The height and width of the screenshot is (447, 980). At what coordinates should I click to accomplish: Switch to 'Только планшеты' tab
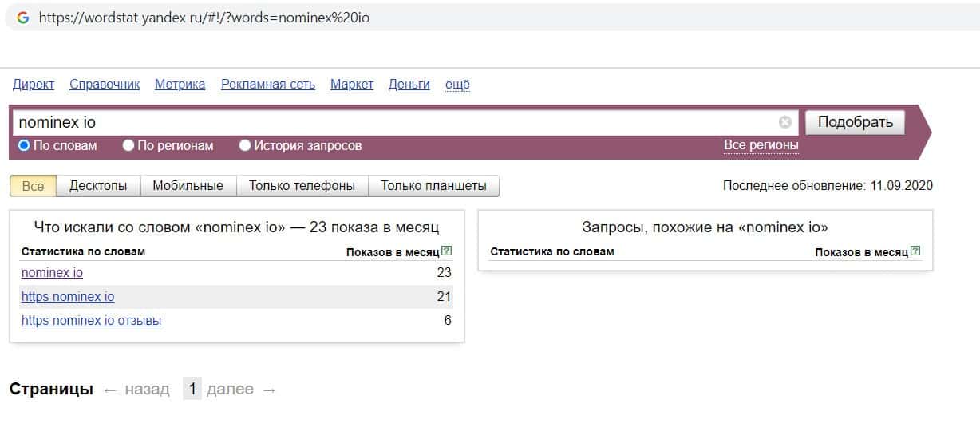tap(433, 186)
